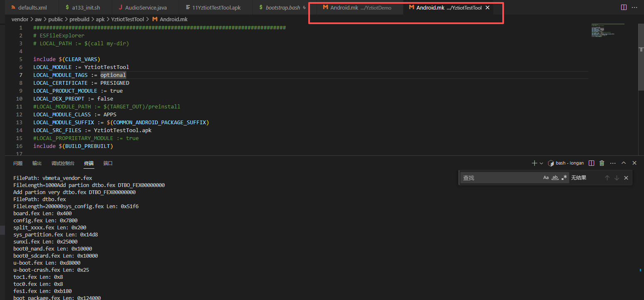This screenshot has width=644, height=300.
Task: Close the terminal find widget
Action: pyautogui.click(x=626, y=178)
